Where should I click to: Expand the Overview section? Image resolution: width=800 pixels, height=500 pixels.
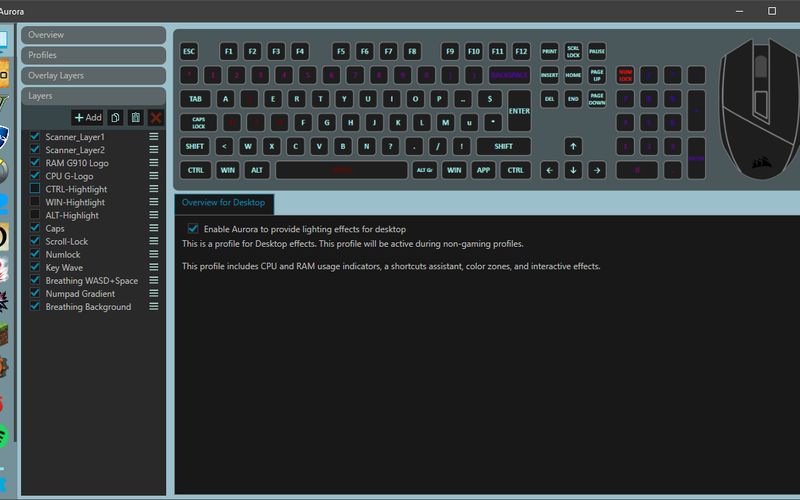tap(93, 35)
